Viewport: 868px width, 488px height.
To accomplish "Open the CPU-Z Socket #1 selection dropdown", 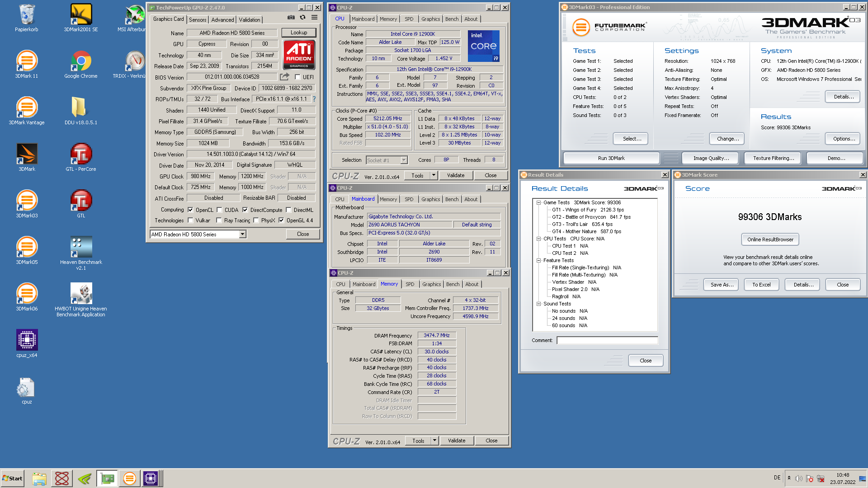I will tap(404, 160).
